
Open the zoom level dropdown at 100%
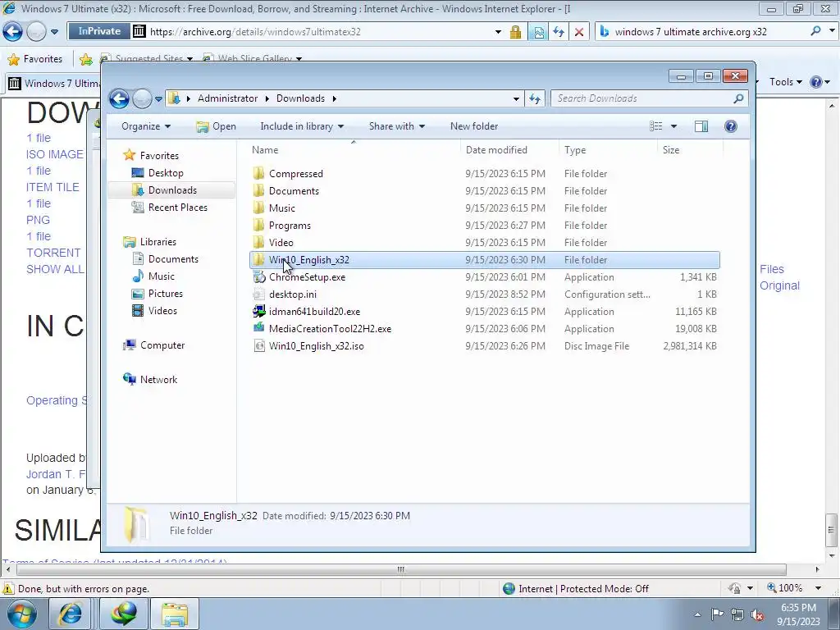tap(818, 588)
